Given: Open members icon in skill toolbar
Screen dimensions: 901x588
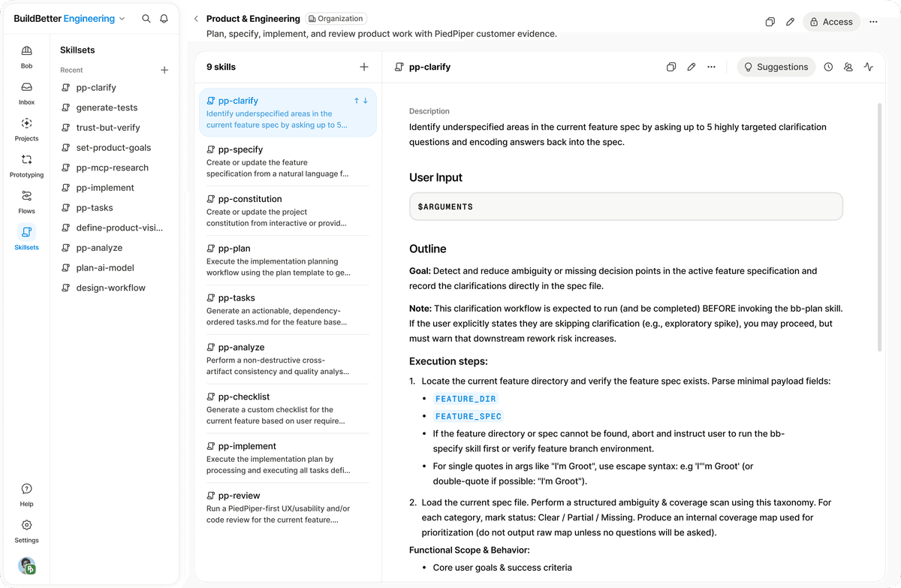Looking at the screenshot, I should [x=848, y=67].
